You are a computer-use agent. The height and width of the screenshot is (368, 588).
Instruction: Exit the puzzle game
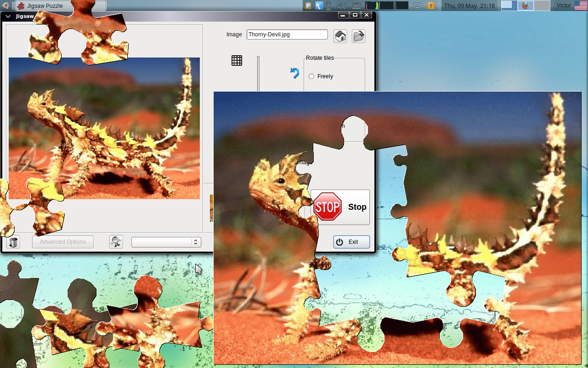click(x=351, y=241)
